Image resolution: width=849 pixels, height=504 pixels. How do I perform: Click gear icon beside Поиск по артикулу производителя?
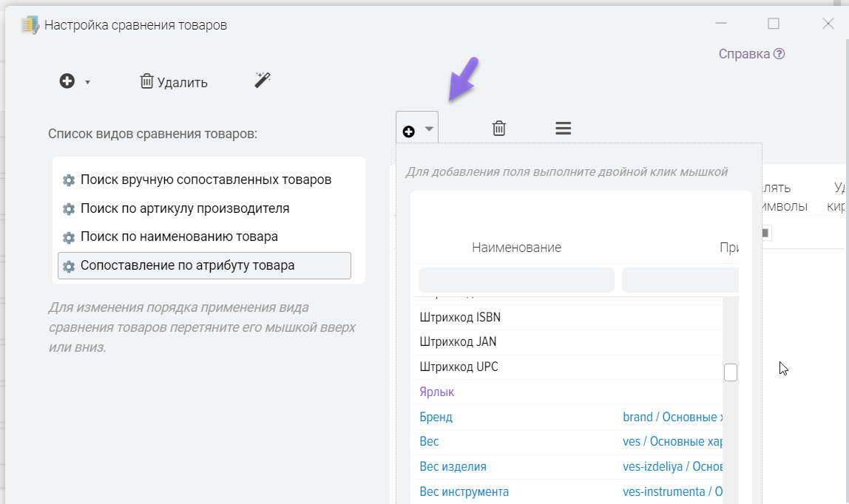point(69,209)
